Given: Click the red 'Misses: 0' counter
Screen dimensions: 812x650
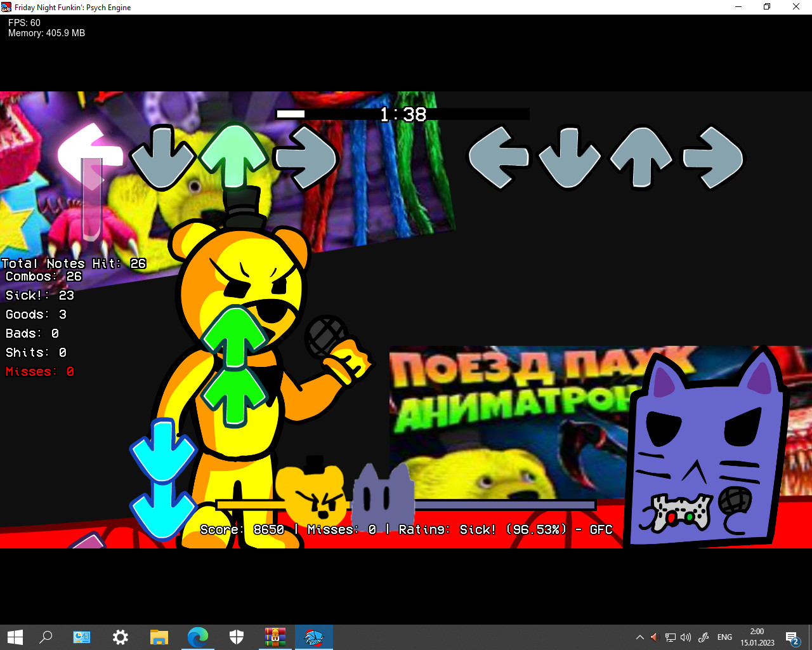Looking at the screenshot, I should [x=40, y=371].
